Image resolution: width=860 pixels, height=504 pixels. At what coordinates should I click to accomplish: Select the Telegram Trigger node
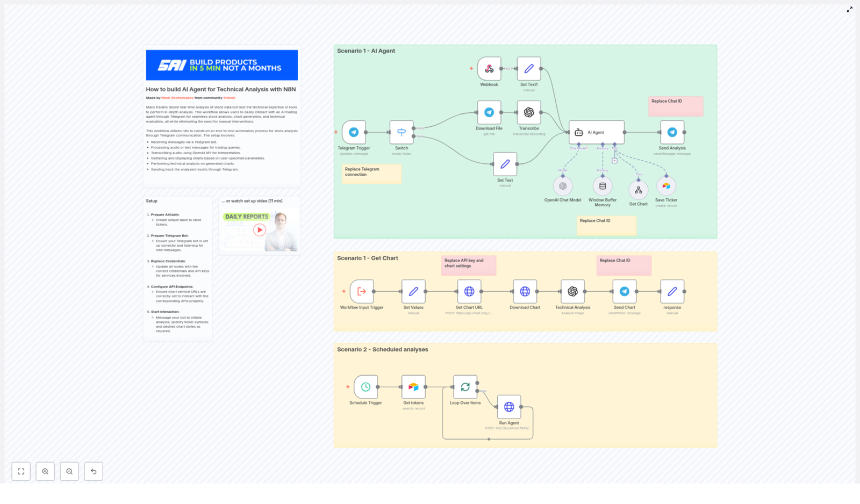(x=354, y=132)
